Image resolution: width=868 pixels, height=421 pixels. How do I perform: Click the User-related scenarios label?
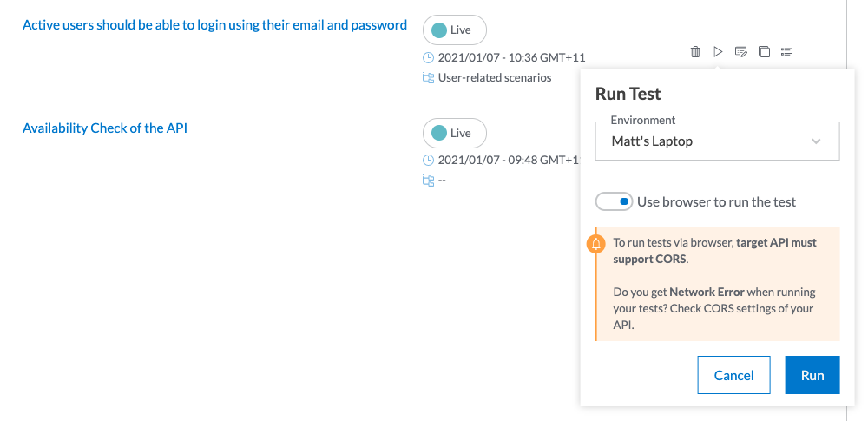(x=495, y=77)
